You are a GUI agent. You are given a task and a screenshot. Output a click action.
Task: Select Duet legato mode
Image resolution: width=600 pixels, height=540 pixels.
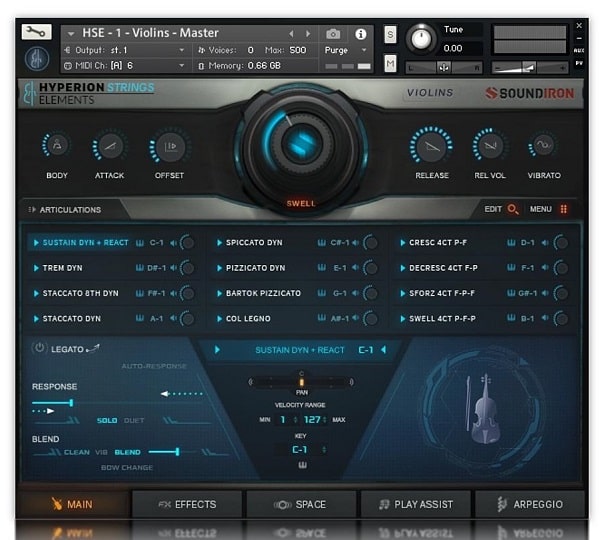tap(134, 421)
